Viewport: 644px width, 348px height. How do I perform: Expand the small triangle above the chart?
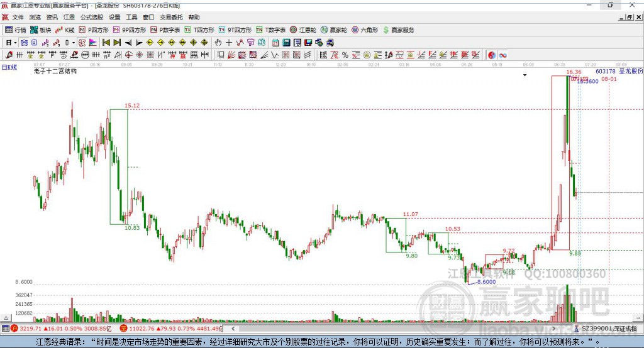click(x=525, y=74)
